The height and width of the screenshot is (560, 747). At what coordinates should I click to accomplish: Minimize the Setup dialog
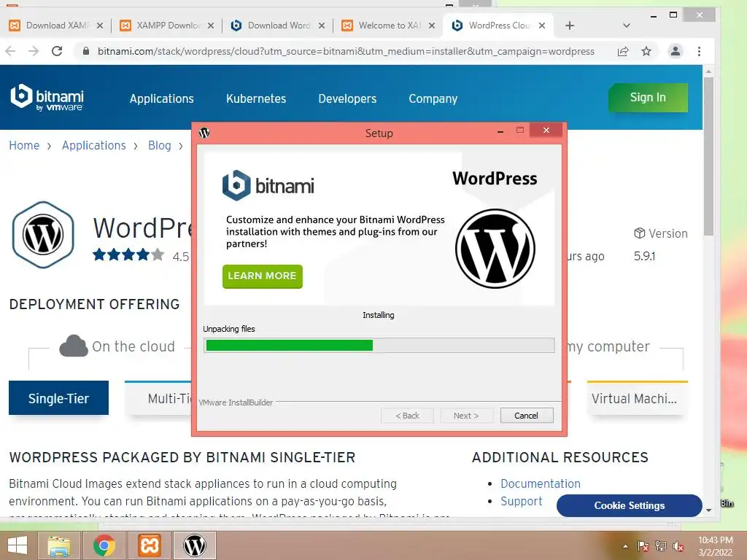pyautogui.click(x=500, y=131)
